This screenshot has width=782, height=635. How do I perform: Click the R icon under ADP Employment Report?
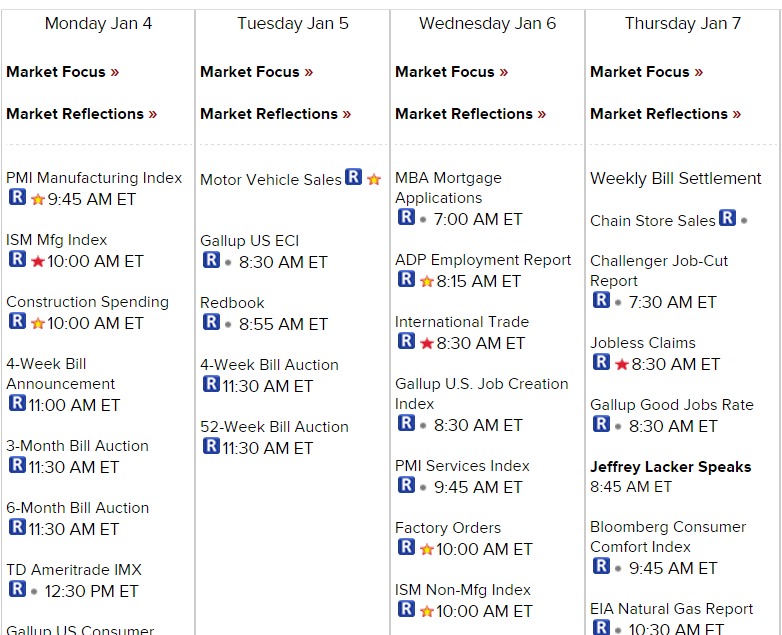(x=406, y=280)
